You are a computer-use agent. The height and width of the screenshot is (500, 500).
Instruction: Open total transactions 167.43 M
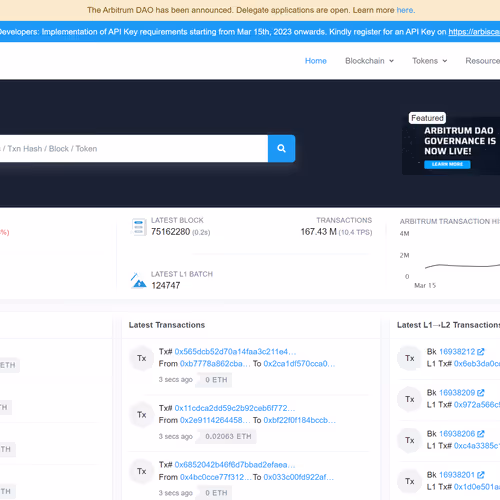[318, 232]
